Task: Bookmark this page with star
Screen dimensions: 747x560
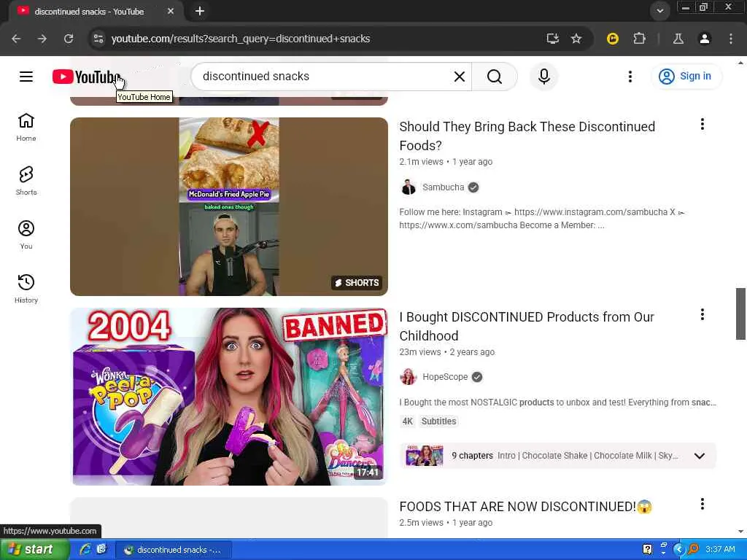Action: (576, 39)
